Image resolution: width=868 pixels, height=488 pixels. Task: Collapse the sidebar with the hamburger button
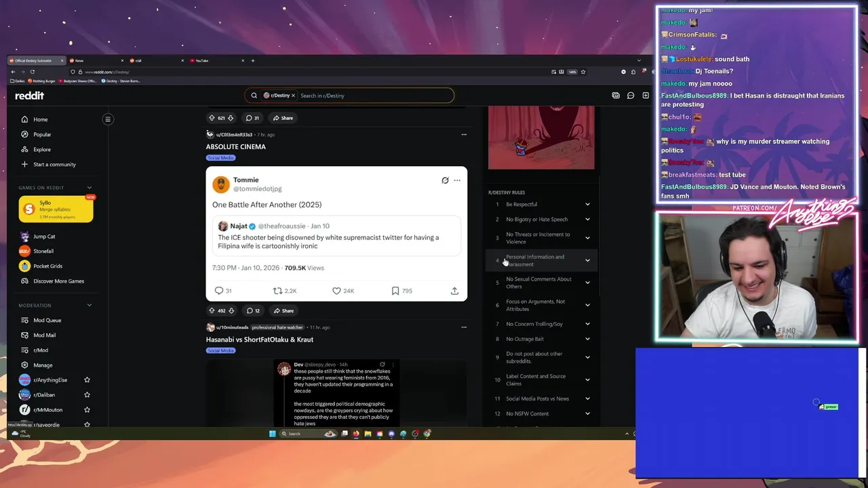[x=107, y=119]
